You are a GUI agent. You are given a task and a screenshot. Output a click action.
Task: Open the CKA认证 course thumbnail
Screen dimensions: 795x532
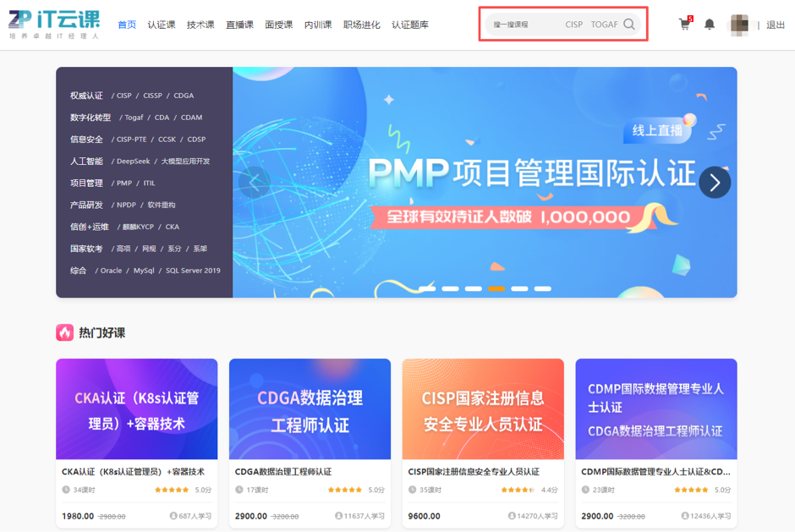[x=137, y=409]
